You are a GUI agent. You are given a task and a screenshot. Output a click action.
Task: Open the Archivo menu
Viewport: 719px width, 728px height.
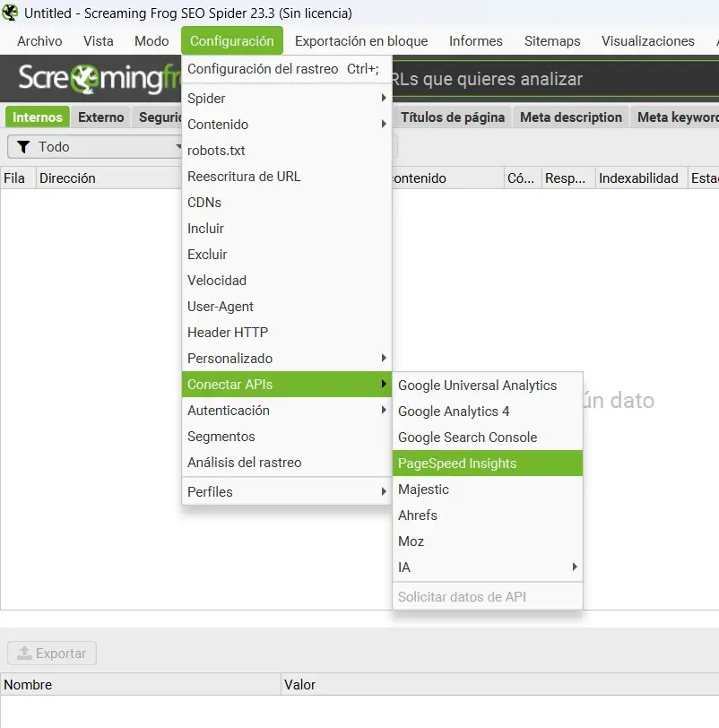coord(39,41)
